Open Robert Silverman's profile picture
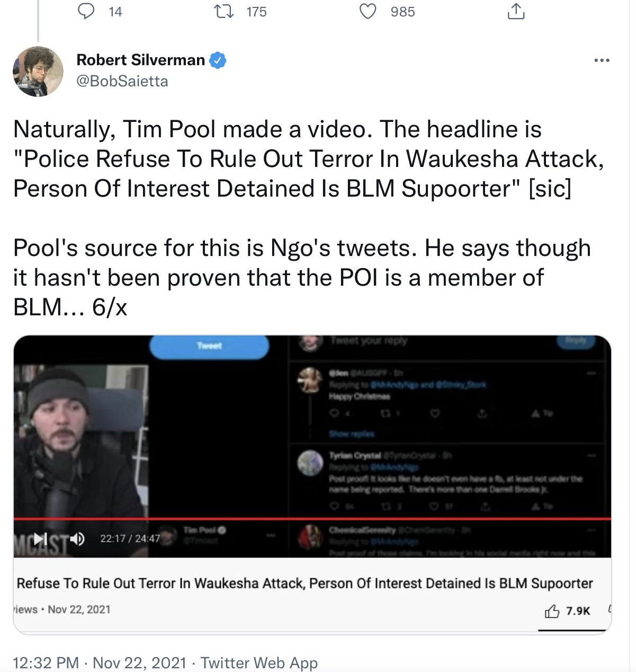The image size is (636, 672). 38,72
